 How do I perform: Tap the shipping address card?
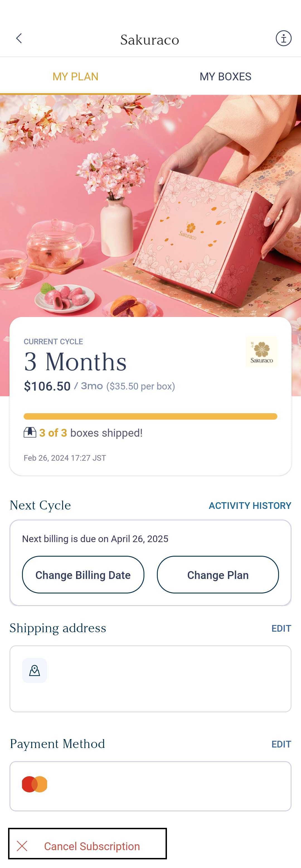coord(151,679)
